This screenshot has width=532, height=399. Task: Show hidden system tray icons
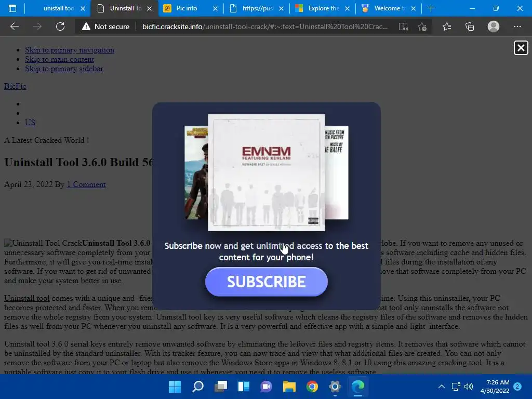tap(442, 387)
